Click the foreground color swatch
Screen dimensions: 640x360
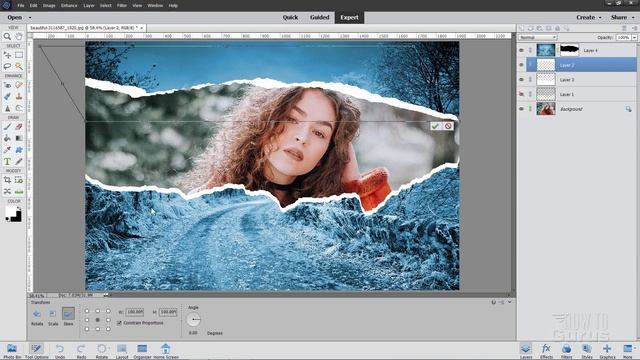10,211
